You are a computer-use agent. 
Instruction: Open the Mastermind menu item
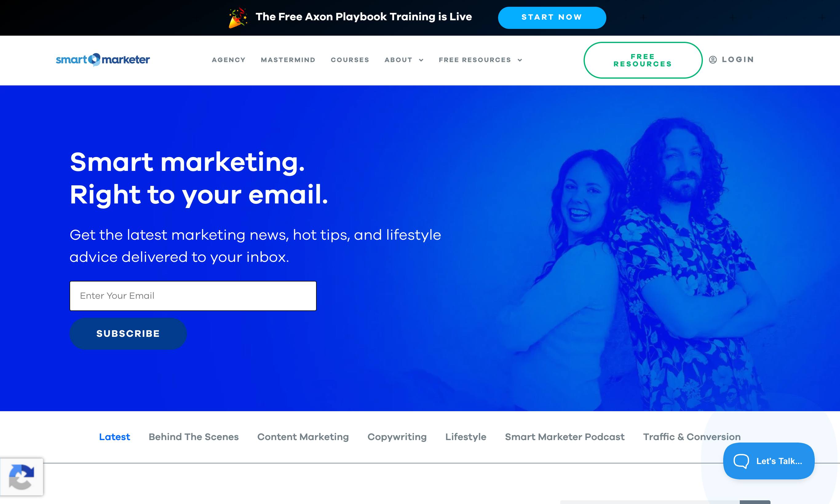pyautogui.click(x=288, y=60)
